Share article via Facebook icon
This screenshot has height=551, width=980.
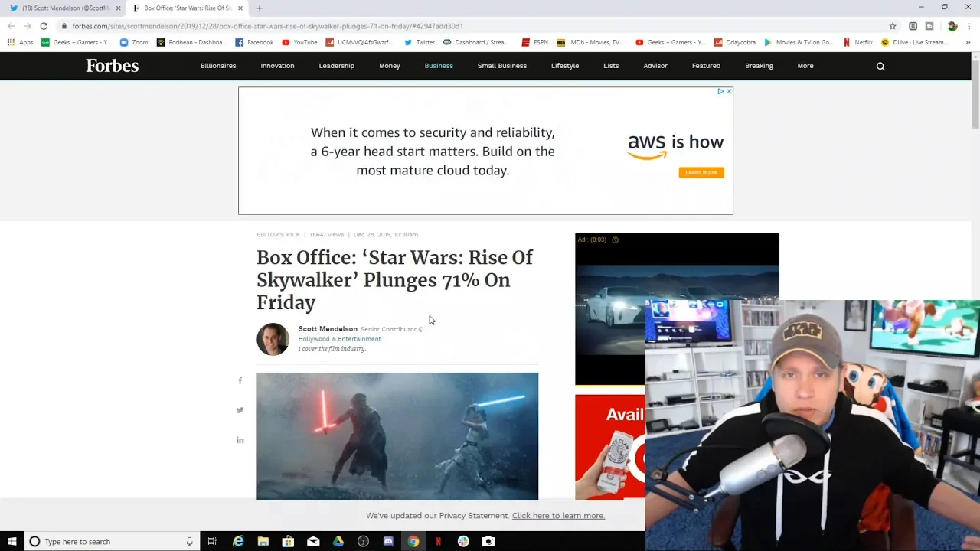[x=240, y=380]
